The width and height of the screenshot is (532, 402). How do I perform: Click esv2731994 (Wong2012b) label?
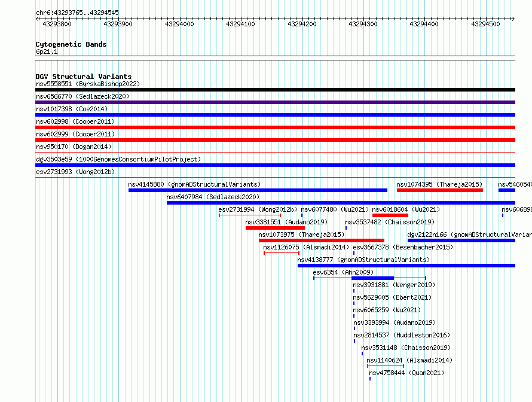[258, 209]
